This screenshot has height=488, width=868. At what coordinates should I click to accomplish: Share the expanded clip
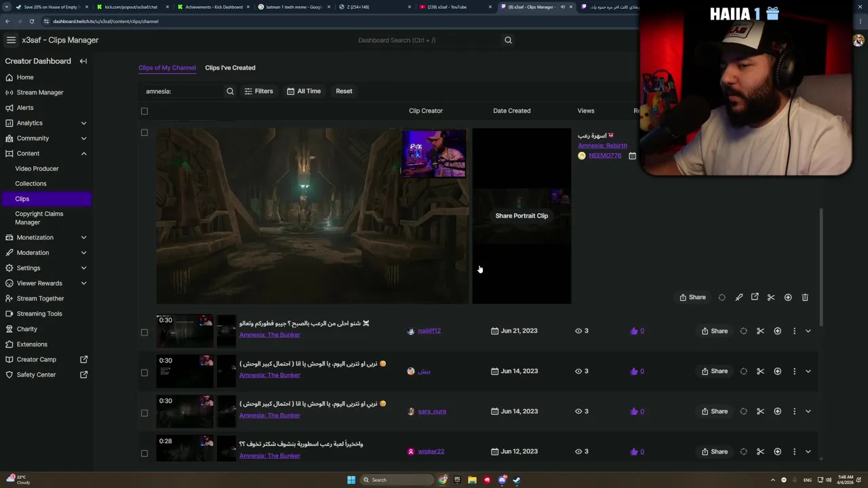click(692, 297)
